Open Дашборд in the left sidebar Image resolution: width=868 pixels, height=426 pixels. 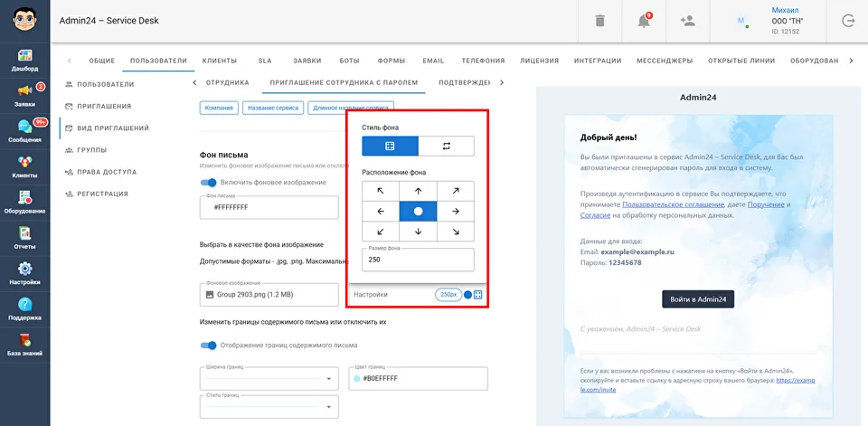pyautogui.click(x=24, y=60)
